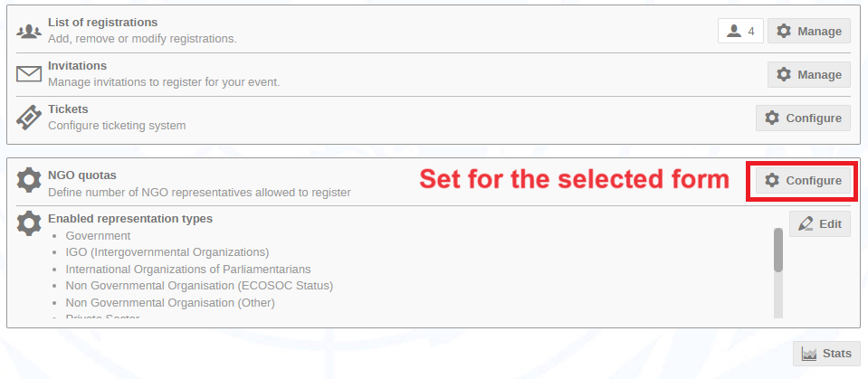Select the Government list entry
This screenshot has height=379, width=868.
tap(98, 236)
